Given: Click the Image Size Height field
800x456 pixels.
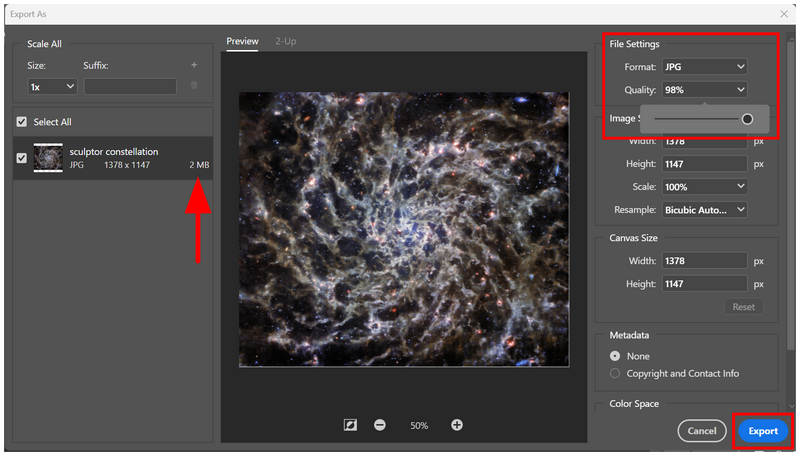Looking at the screenshot, I should click(x=704, y=164).
